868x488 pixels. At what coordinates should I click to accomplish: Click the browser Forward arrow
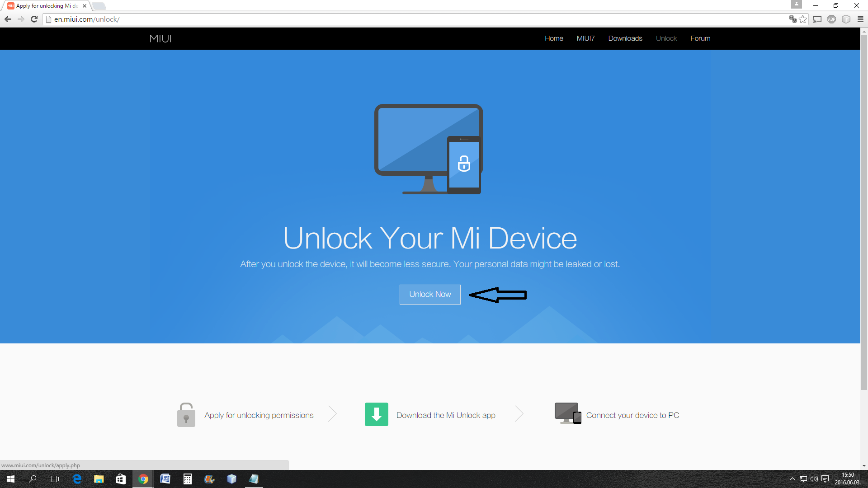pyautogui.click(x=21, y=19)
